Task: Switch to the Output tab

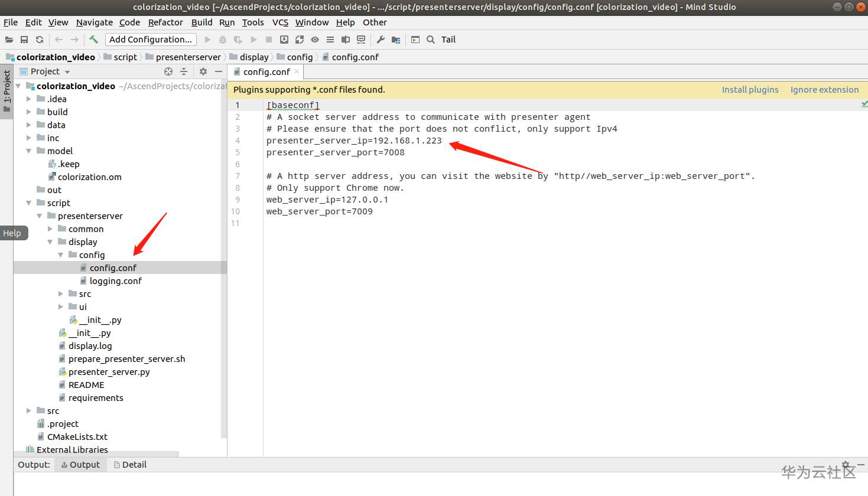Action: coord(81,465)
